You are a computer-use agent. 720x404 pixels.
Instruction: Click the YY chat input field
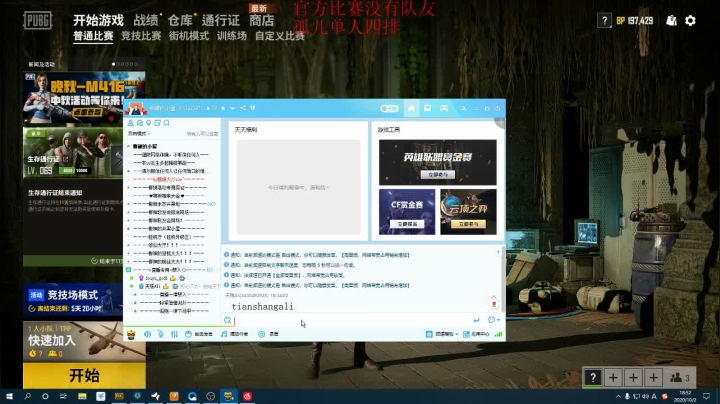(354, 320)
